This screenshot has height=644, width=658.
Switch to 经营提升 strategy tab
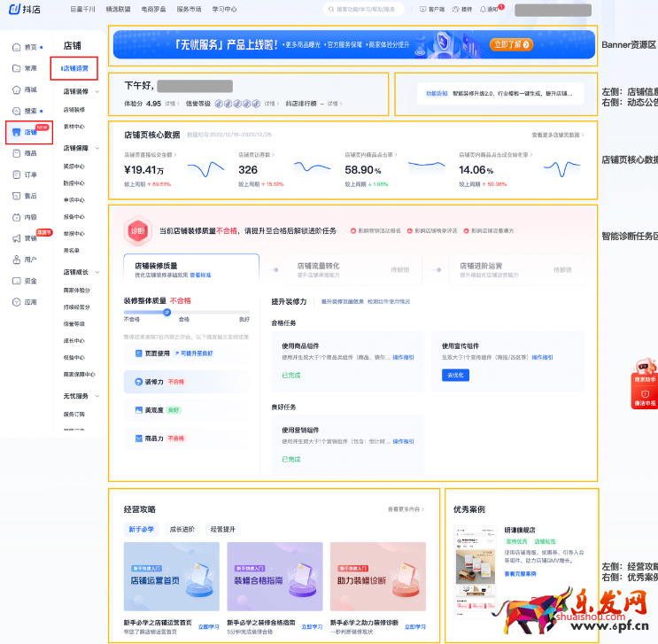pyautogui.click(x=223, y=529)
